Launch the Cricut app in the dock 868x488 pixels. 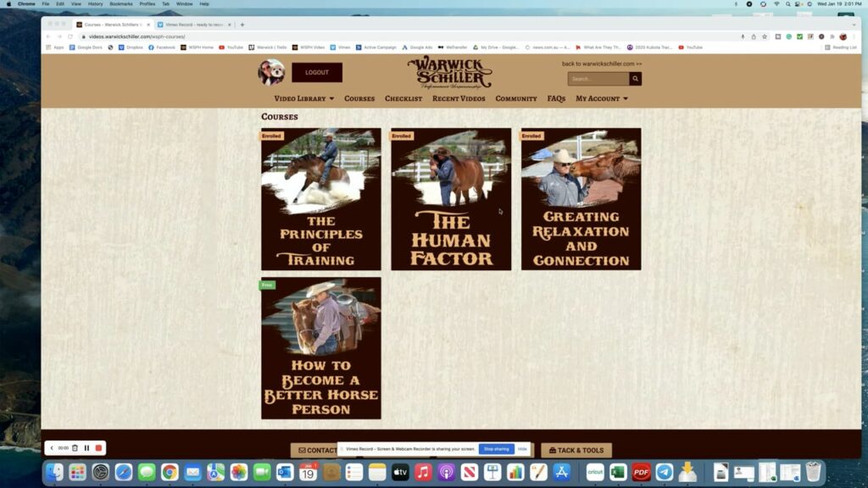(595, 472)
